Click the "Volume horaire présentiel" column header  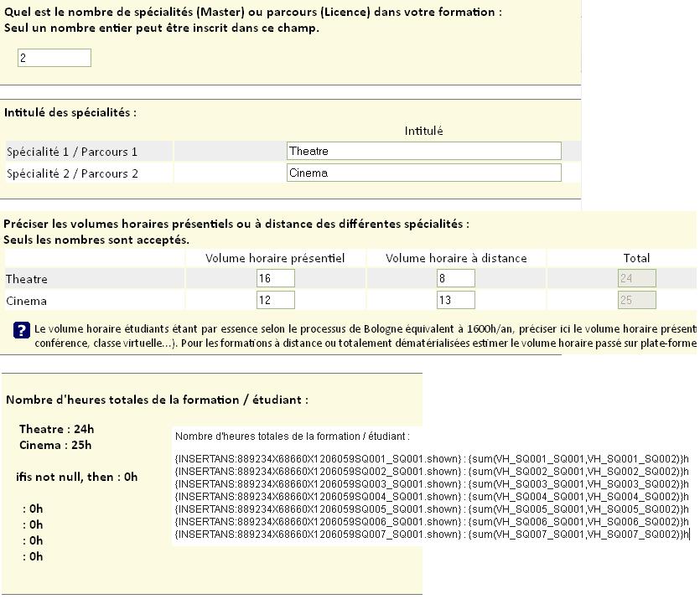click(275, 258)
